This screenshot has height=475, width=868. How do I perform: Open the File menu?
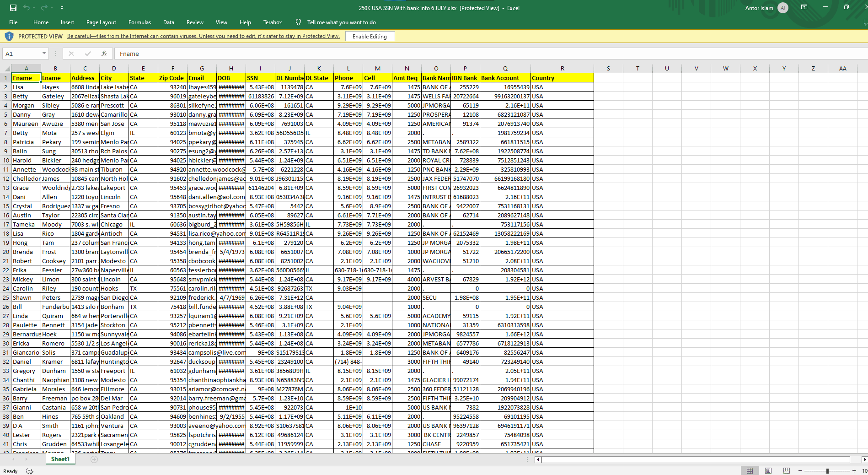13,22
